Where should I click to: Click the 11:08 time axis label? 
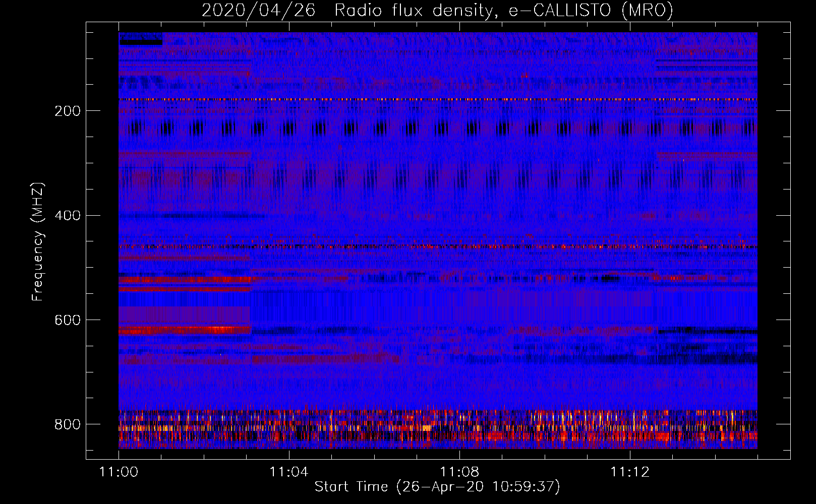click(459, 472)
